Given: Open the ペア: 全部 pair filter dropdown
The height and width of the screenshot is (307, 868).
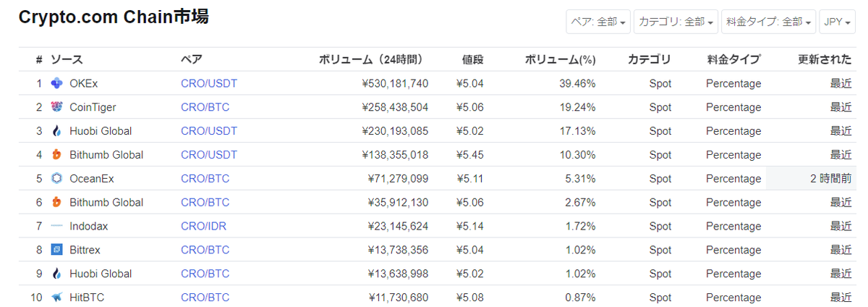Looking at the screenshot, I should pos(598,22).
